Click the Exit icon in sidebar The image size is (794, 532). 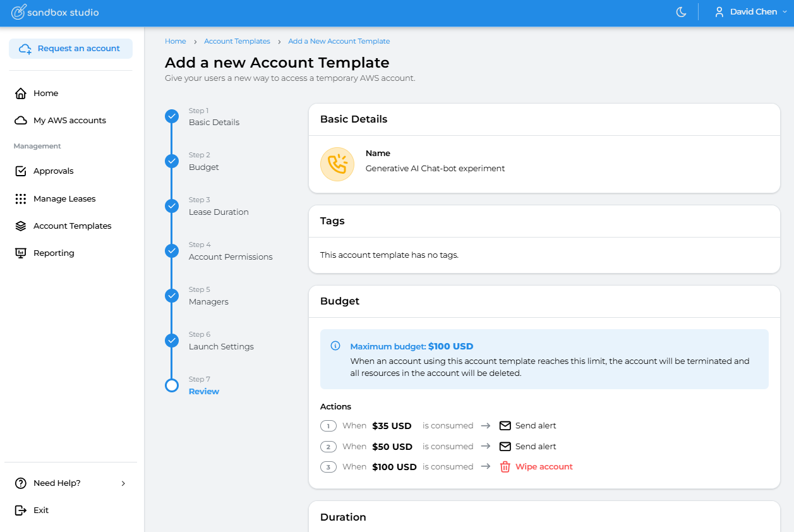(x=21, y=511)
